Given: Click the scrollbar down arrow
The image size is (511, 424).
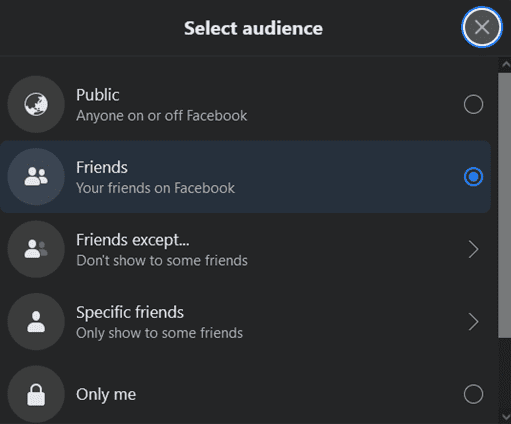Looking at the screenshot, I should click(506, 417).
